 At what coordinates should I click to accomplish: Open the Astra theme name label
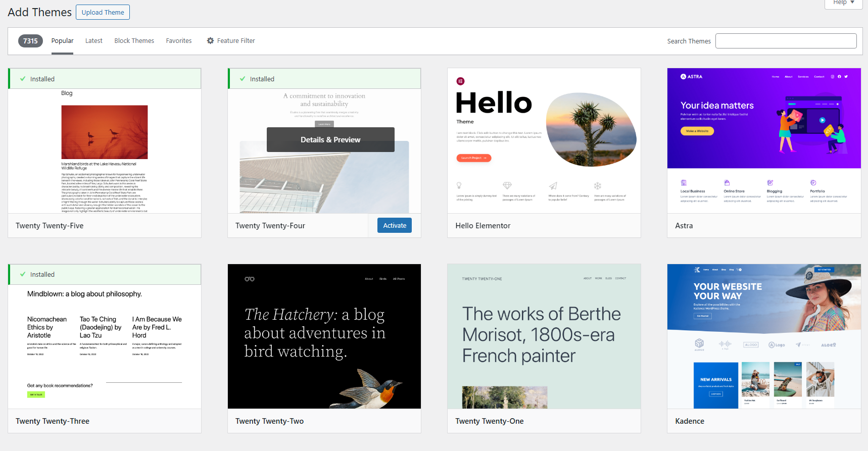684,226
